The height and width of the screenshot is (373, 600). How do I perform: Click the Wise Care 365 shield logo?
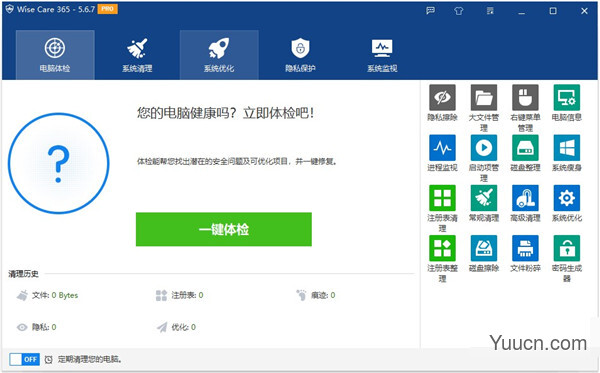point(10,9)
